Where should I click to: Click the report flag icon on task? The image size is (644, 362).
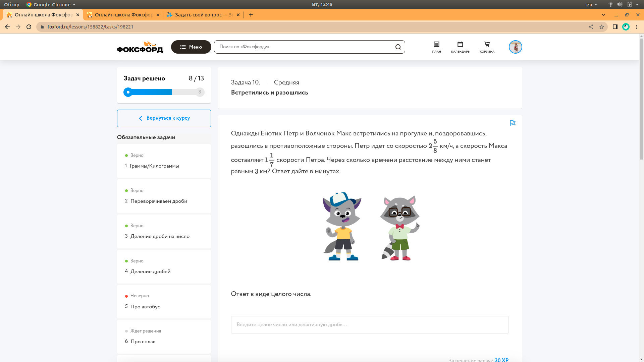pos(513,123)
